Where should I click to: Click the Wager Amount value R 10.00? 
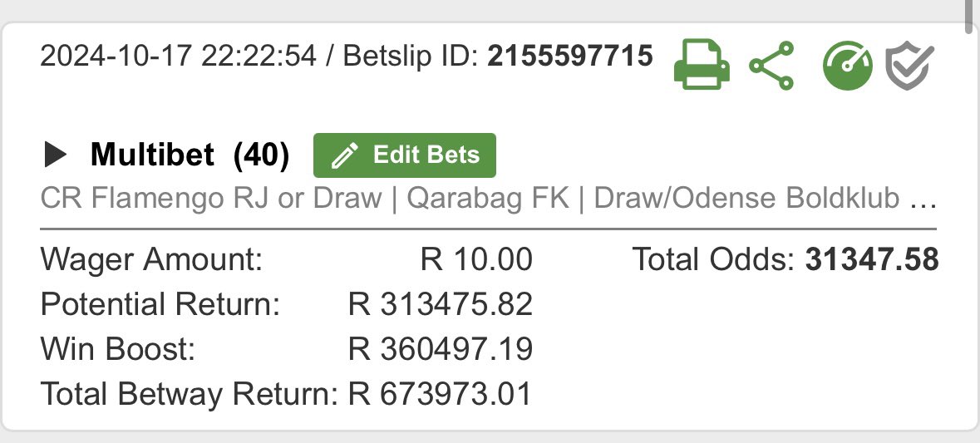tap(476, 259)
